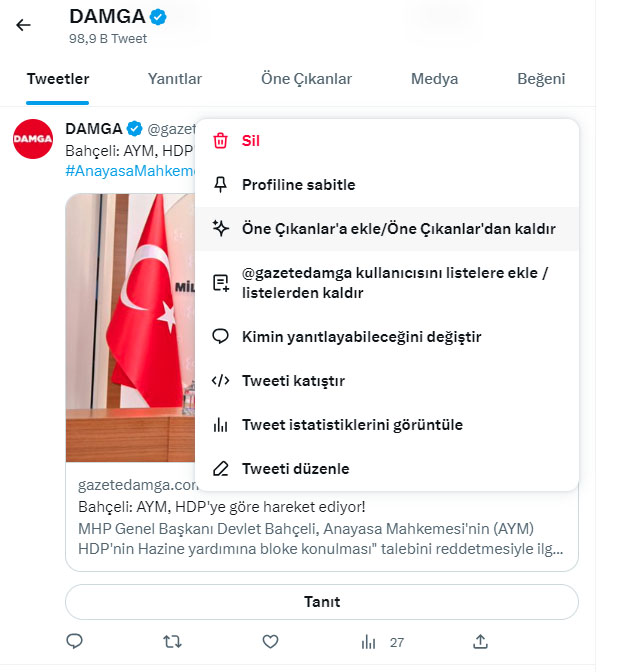
Task: Choose Öne Çıkanlar'a ekle menu entry
Action: point(398,229)
